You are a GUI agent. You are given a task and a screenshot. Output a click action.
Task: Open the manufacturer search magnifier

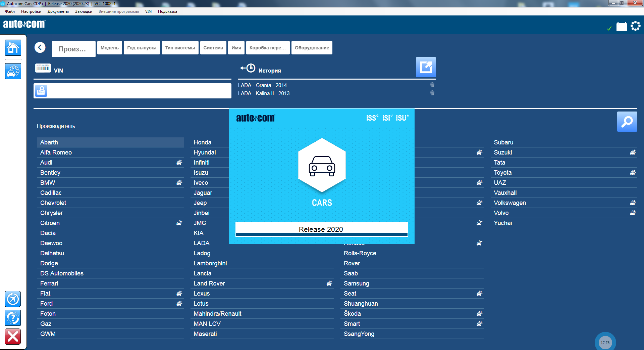pos(627,122)
